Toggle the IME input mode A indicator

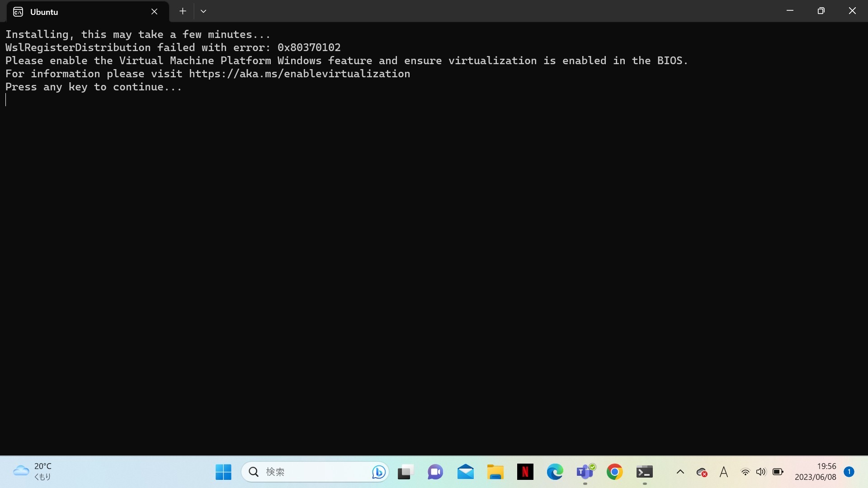tap(724, 472)
